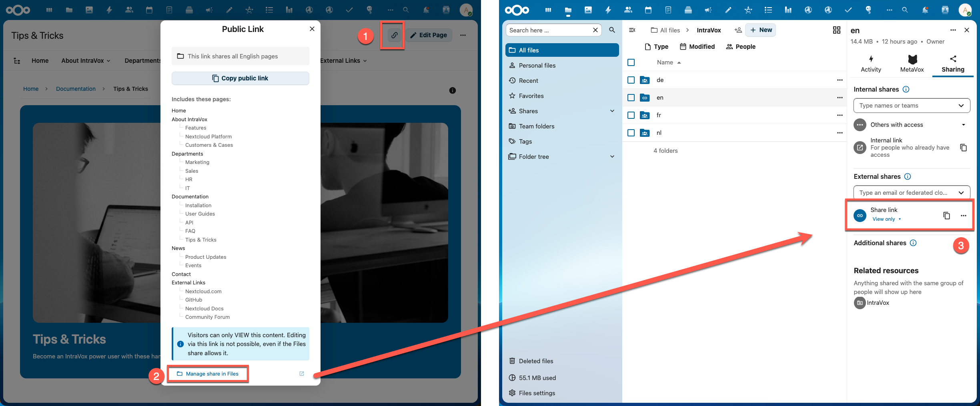Open Notes app icon in right window top bar
980x406 pixels.
668,10
